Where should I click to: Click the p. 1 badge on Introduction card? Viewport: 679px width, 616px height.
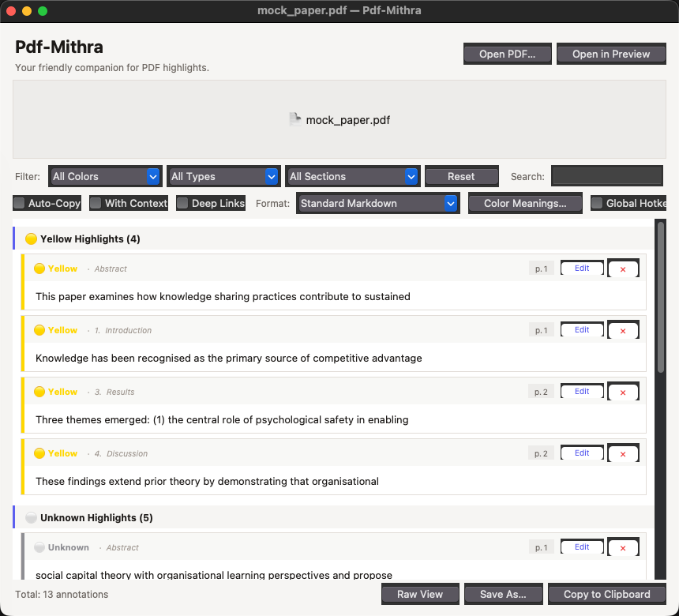click(x=541, y=330)
